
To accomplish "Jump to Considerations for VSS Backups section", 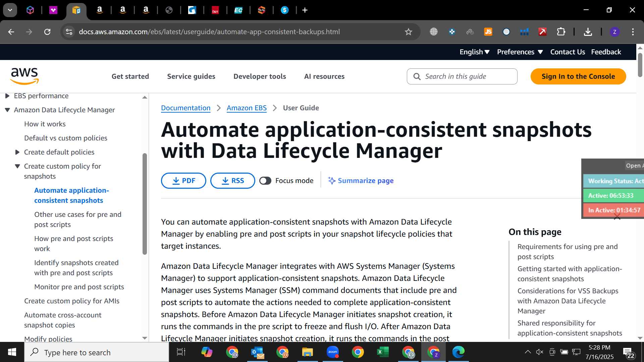I will click(x=568, y=301).
